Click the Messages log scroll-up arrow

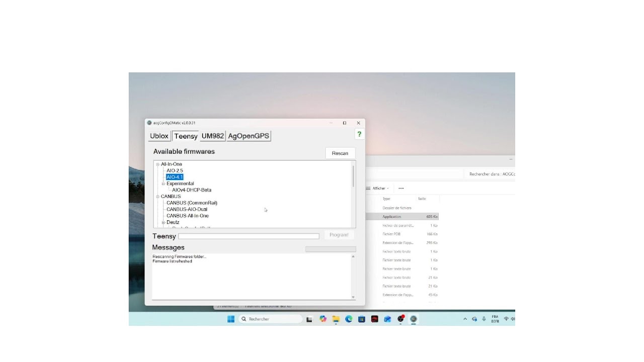pyautogui.click(x=353, y=257)
